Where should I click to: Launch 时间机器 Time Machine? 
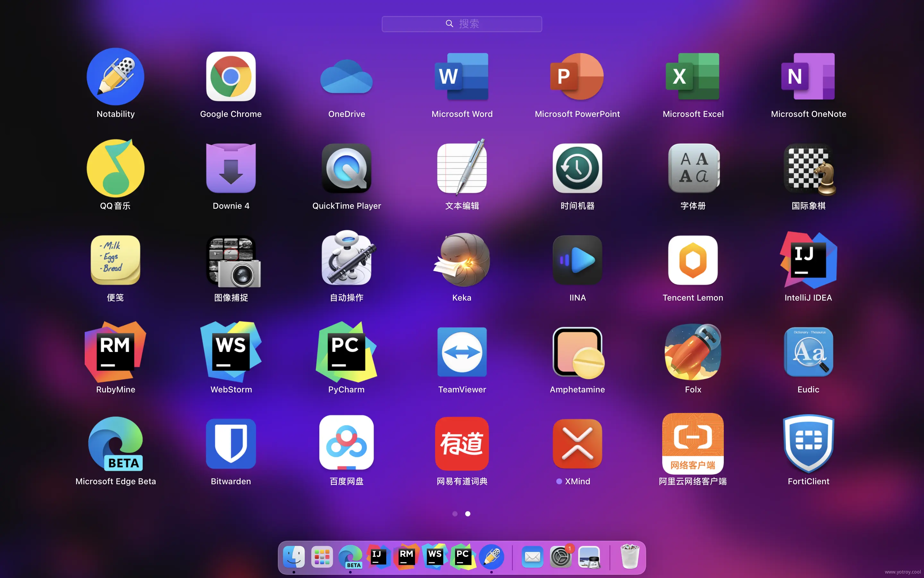[x=577, y=168]
